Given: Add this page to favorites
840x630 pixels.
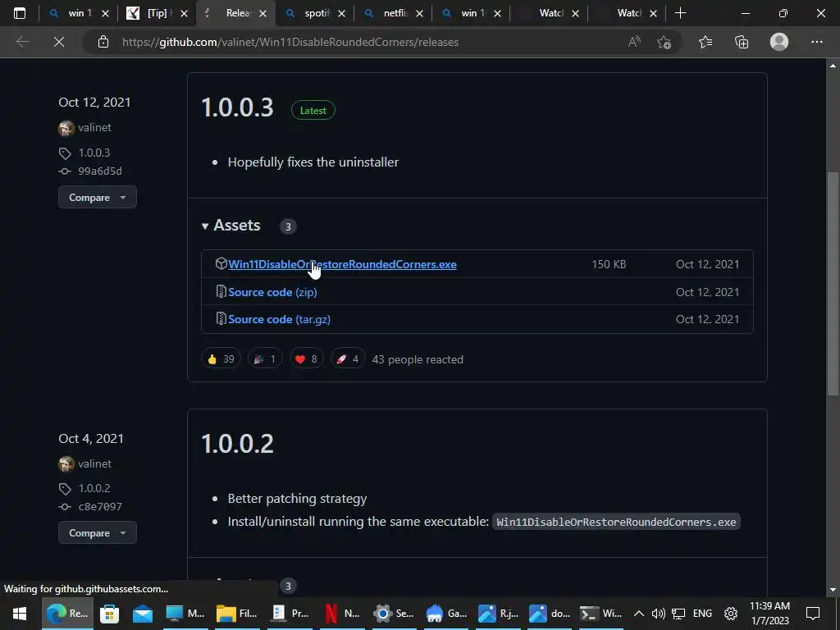Looking at the screenshot, I should pyautogui.click(x=664, y=42).
